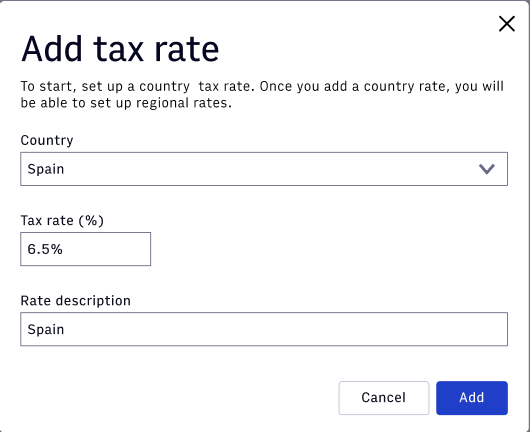This screenshot has width=530, height=432.
Task: Open the Country combo box showing Spain
Action: 264,169
